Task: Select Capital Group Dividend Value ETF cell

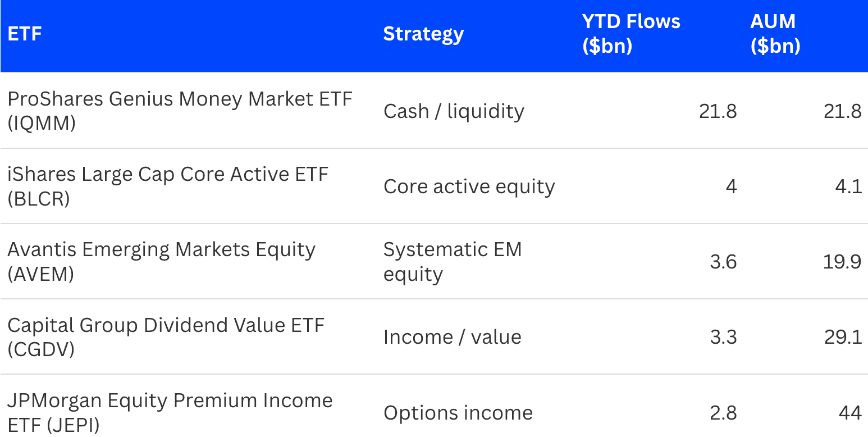Action: (x=166, y=336)
